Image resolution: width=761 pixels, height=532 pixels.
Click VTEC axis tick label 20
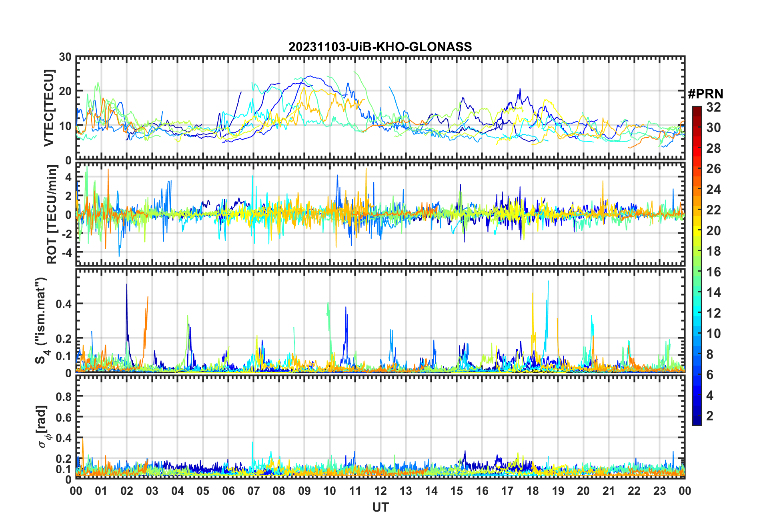[x=65, y=91]
